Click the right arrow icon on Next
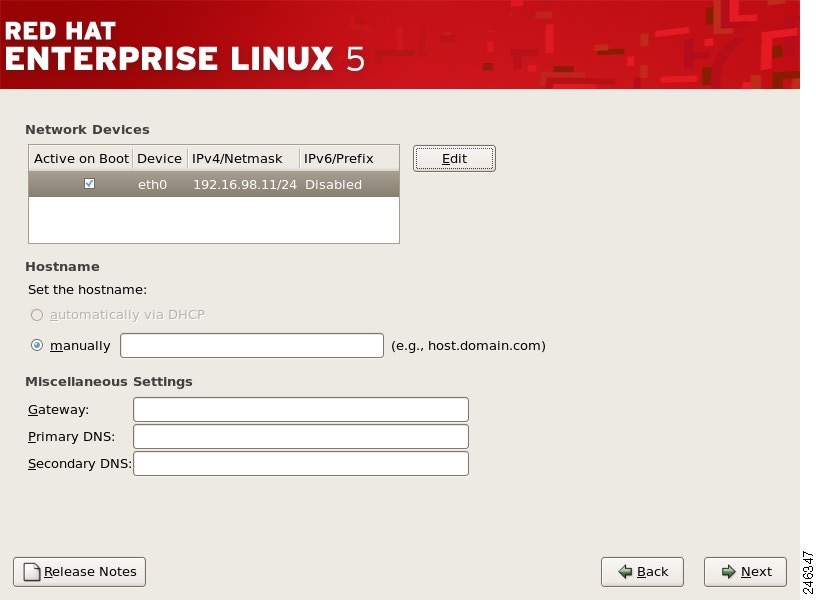 click(x=729, y=572)
